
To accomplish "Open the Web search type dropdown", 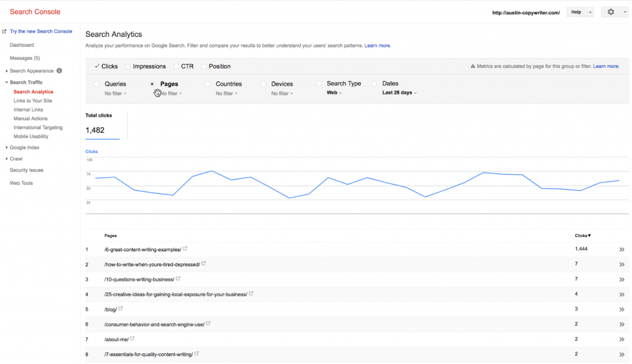I will [x=334, y=91].
